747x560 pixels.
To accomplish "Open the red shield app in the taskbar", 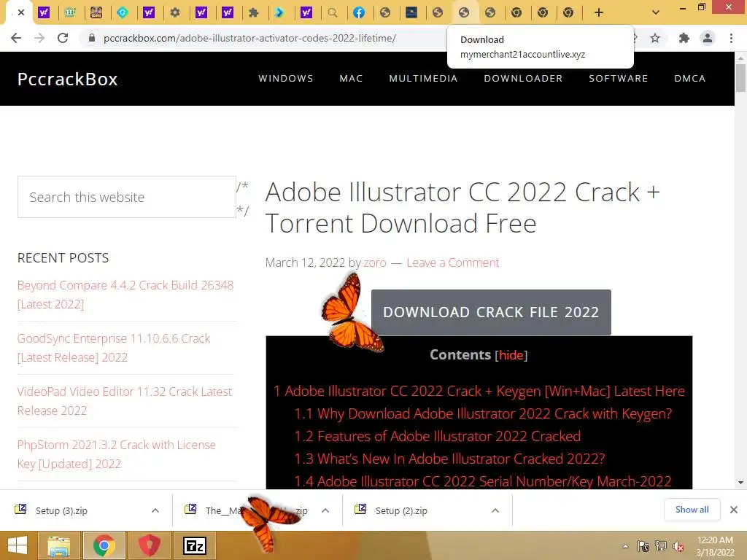I will (x=149, y=545).
